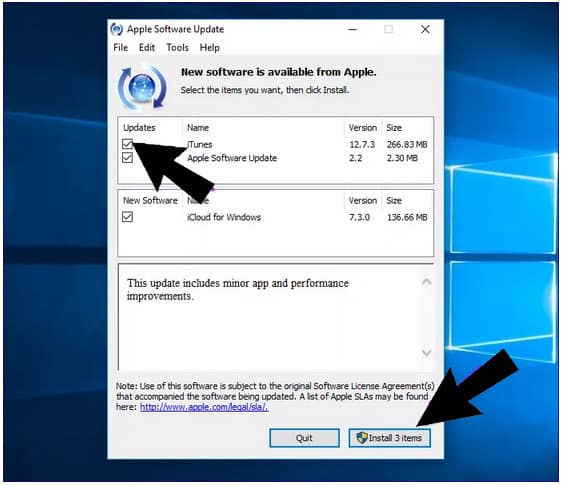Click the 266.83 MB size value

[x=407, y=144]
